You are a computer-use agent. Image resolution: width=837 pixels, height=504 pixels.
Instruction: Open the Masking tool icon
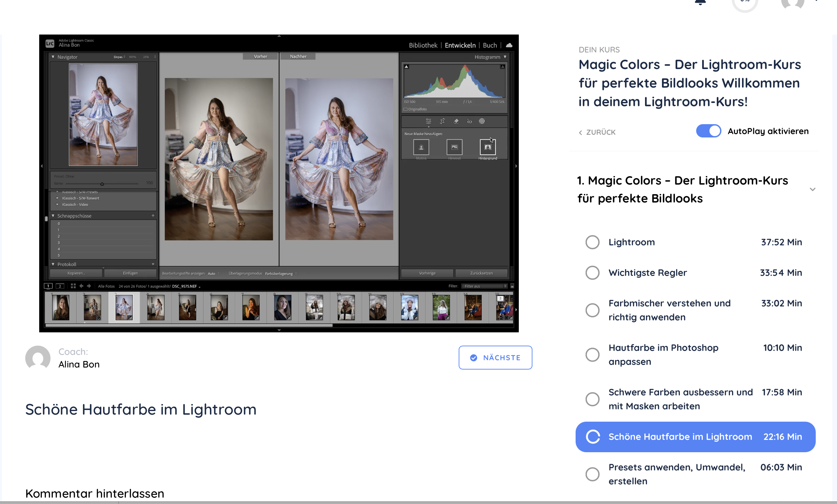tap(482, 121)
